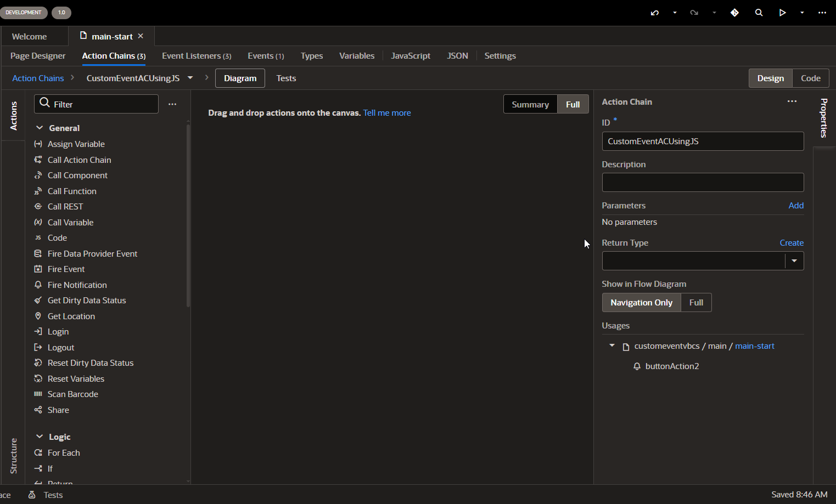Switch canvas to Summary view
836x504 pixels.
[530, 104]
